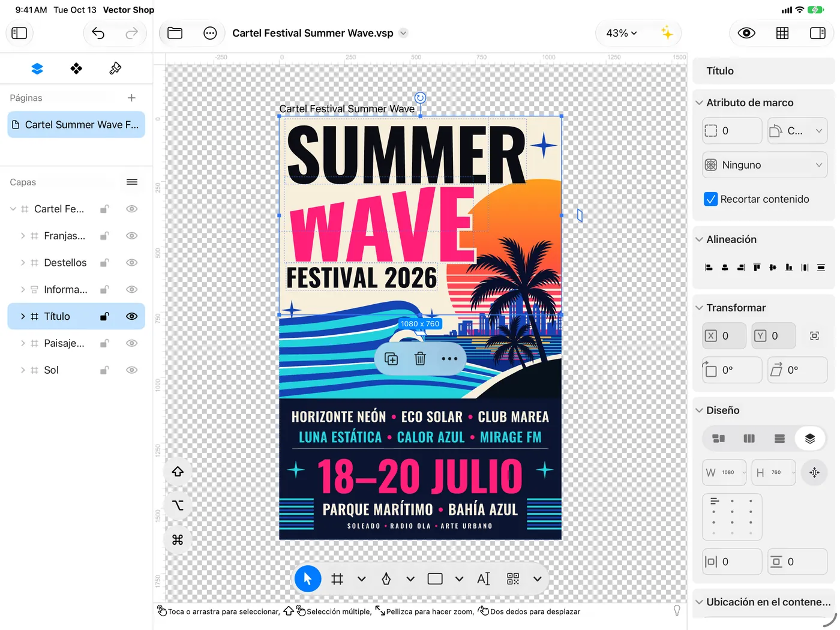Select the text tool
Viewport: 840px width, 630px height.
tap(484, 579)
